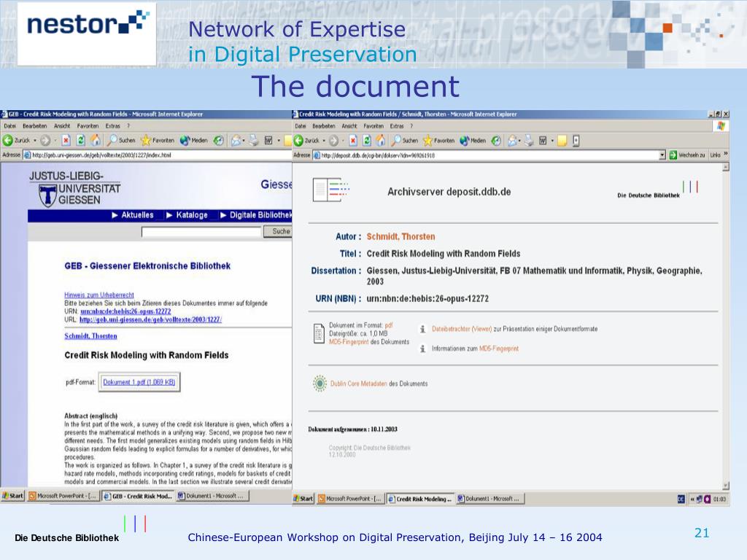
Task: Open History icon in GEB window toolbar
Action: (219, 141)
